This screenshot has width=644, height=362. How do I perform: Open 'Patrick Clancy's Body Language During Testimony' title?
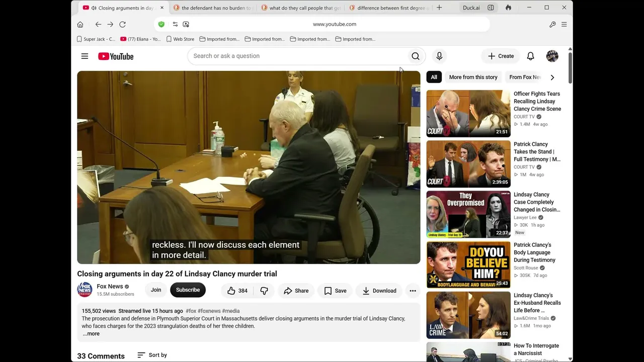click(535, 252)
